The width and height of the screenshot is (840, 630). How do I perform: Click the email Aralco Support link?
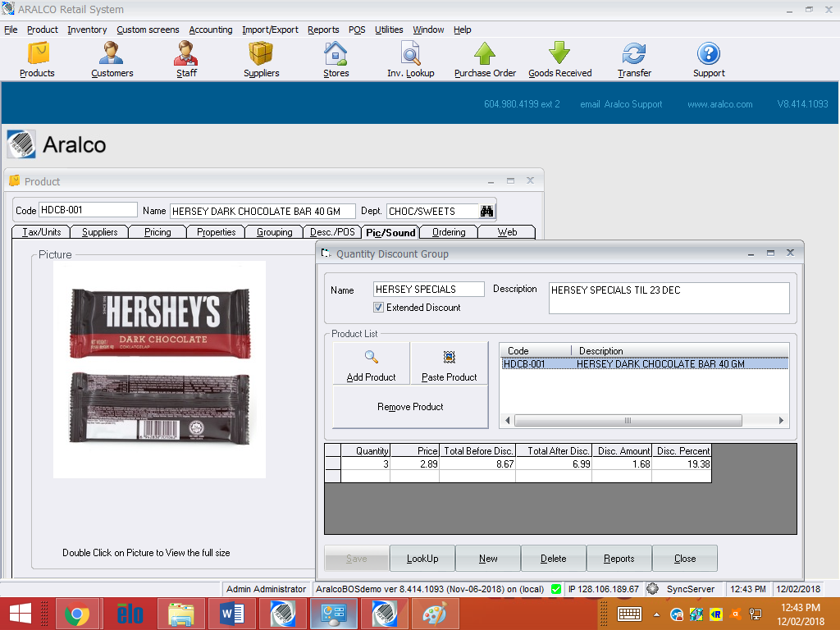pos(621,104)
